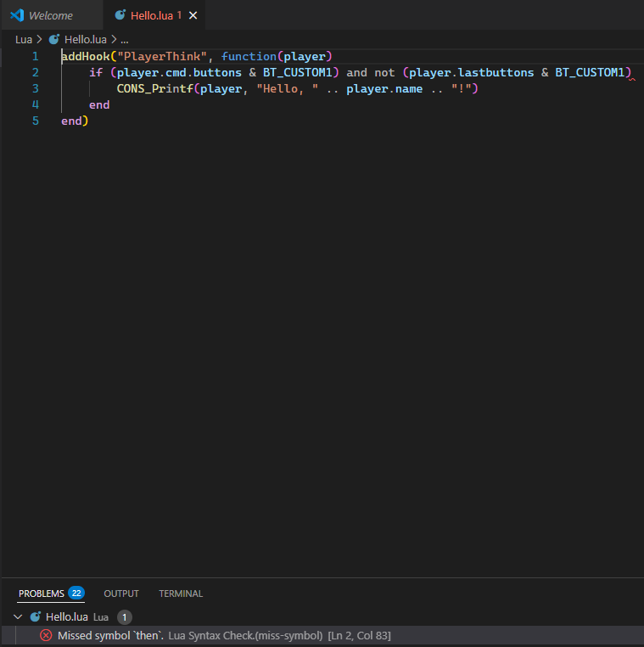The height and width of the screenshot is (647, 644).
Task: Click the error count badge for Hello.lua
Action: point(125,617)
